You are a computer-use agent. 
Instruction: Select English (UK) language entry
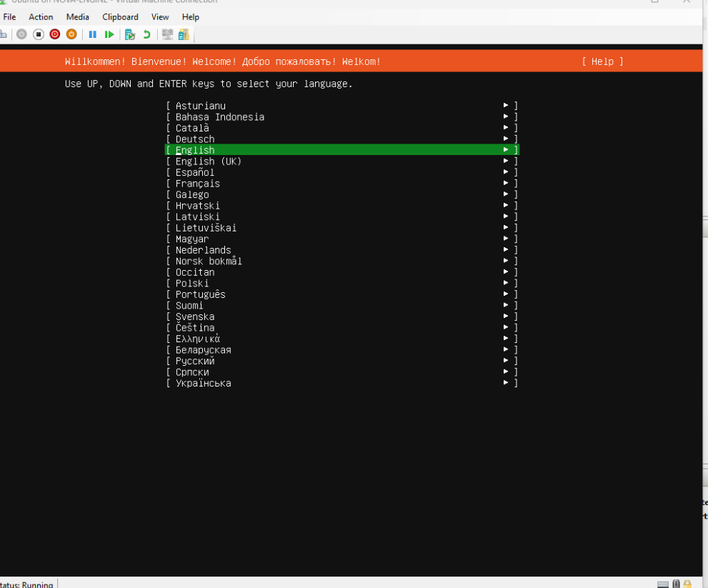point(209,161)
